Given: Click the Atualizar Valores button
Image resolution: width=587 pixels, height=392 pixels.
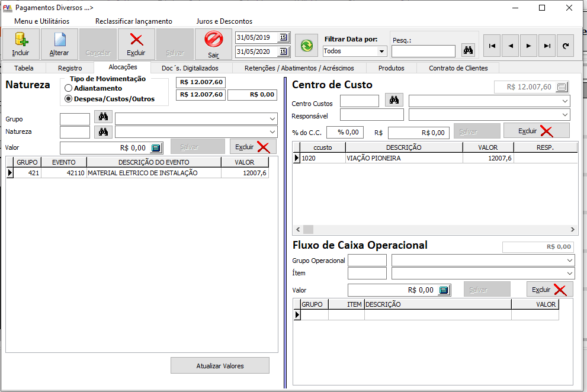Looking at the screenshot, I should tap(220, 366).
